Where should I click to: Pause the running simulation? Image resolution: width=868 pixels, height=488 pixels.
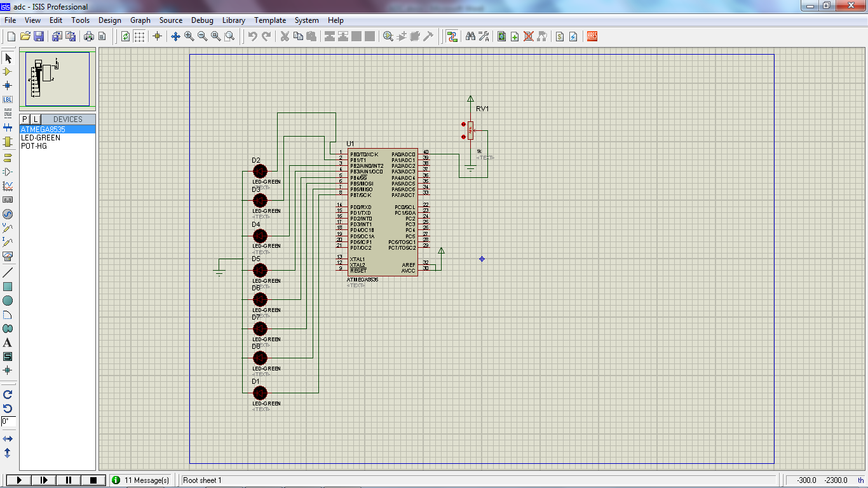[68, 480]
